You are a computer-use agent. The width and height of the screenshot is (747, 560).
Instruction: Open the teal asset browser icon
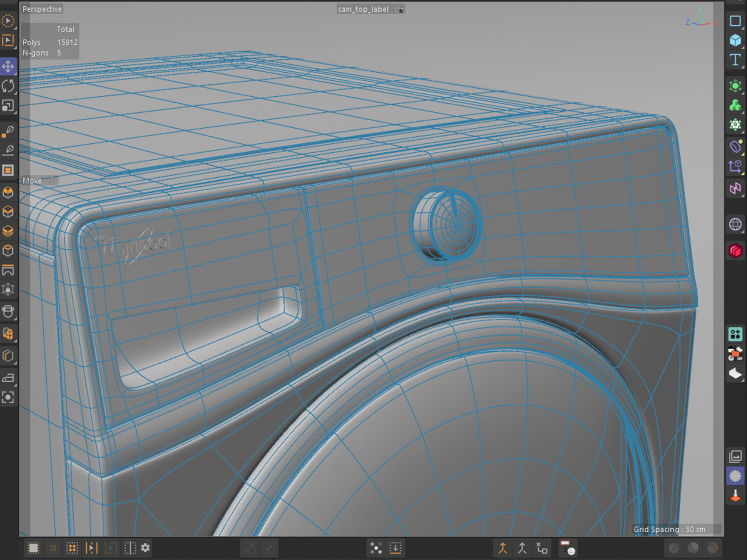[x=735, y=334]
